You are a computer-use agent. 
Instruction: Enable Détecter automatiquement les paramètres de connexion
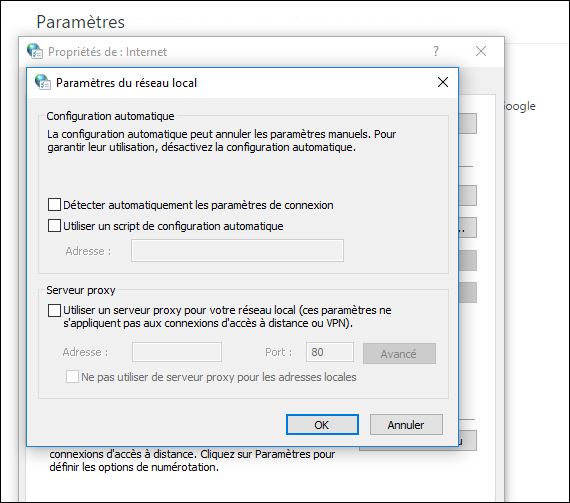(x=55, y=205)
